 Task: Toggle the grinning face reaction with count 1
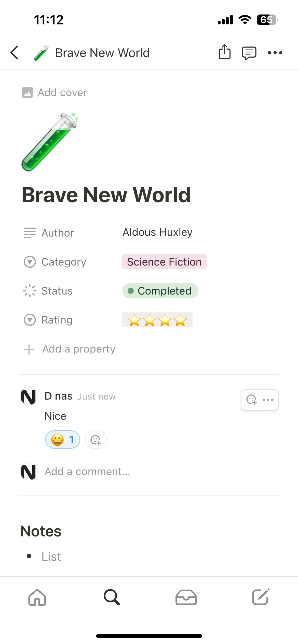click(63, 440)
